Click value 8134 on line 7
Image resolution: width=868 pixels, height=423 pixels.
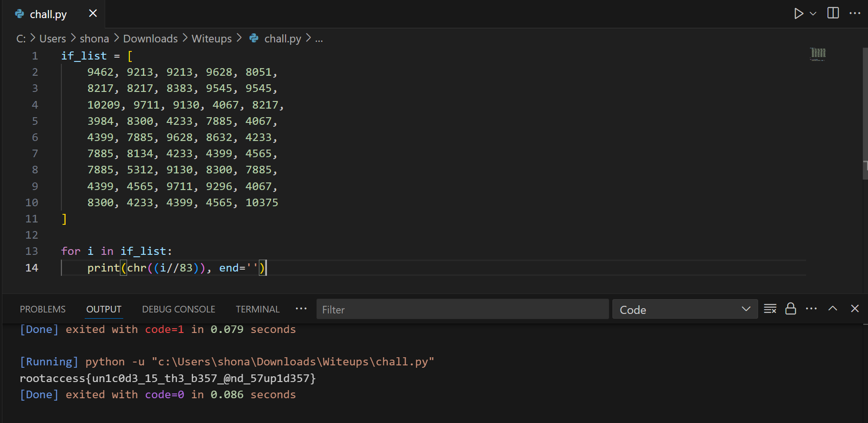click(x=140, y=153)
